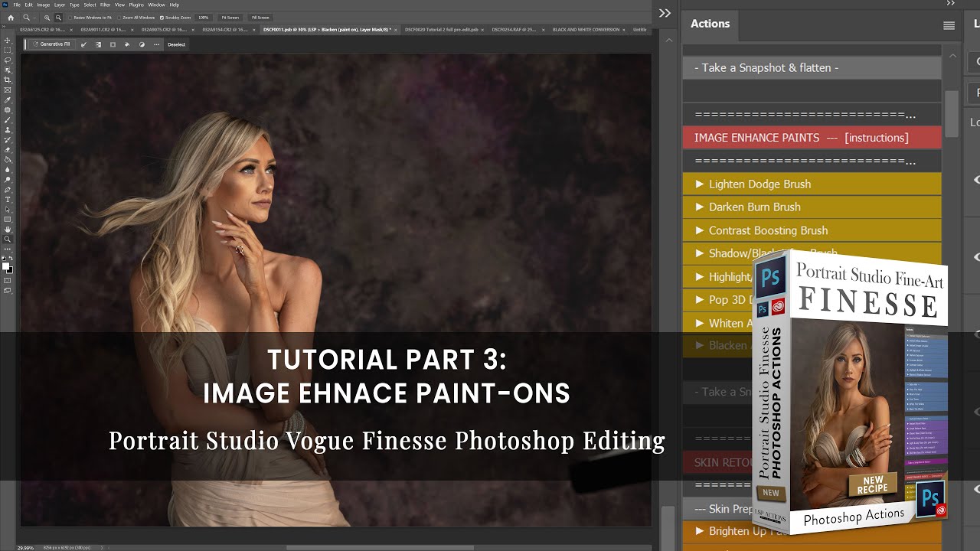This screenshot has height=551, width=980.
Task: Open the File menu
Action: [17, 5]
